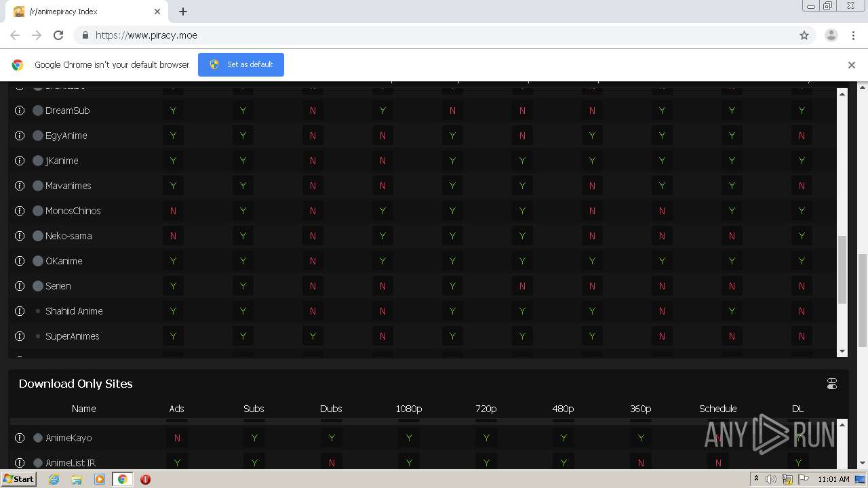Sort Download Only Sites by Ads column

click(176, 409)
